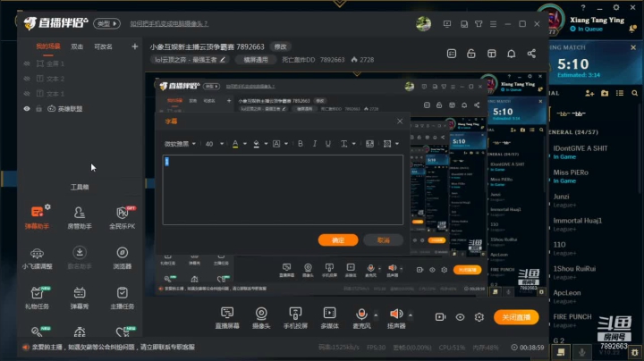Click inside the subtitle text area
Viewport: 644px width, 361px height.
tap(283, 189)
